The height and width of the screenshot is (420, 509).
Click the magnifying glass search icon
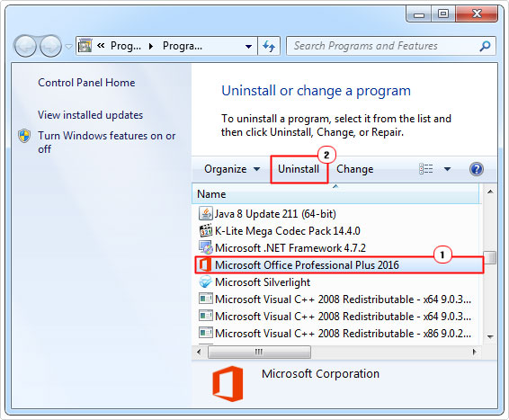coord(485,46)
